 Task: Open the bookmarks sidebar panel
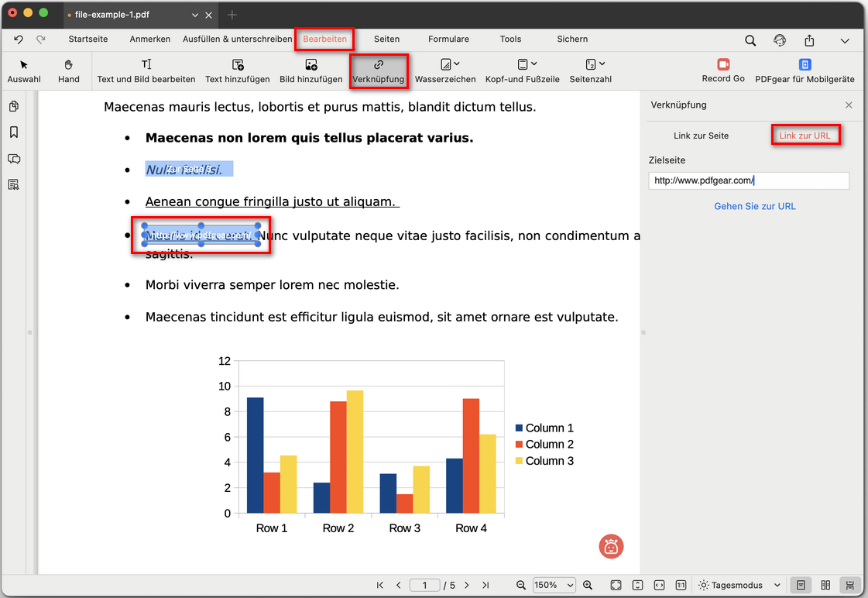tap(14, 132)
